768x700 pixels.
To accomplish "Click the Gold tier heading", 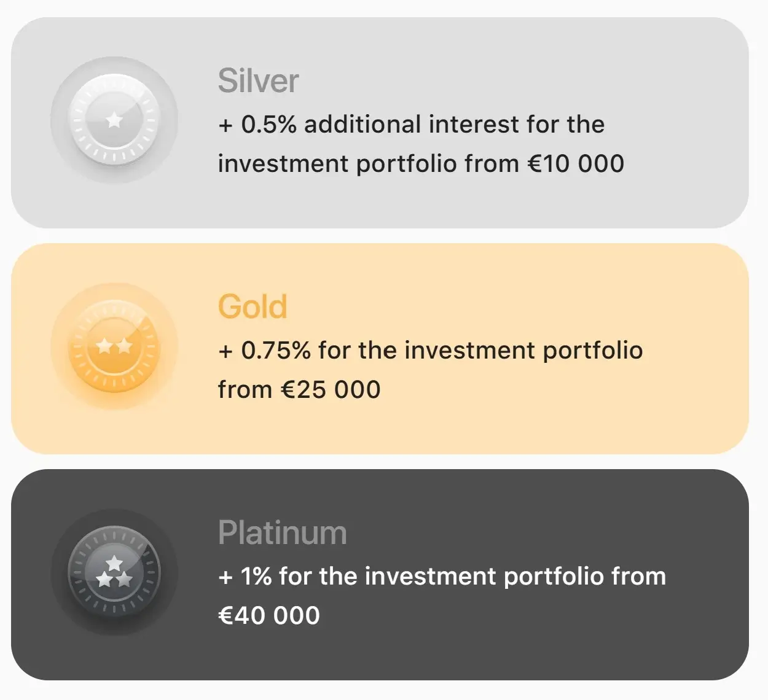I will point(253,306).
